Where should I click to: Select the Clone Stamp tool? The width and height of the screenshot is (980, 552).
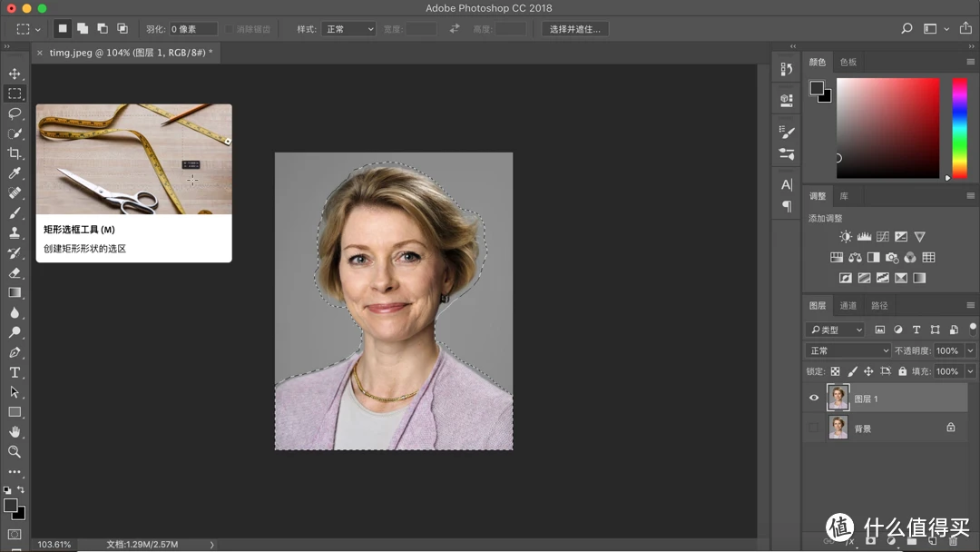click(15, 232)
